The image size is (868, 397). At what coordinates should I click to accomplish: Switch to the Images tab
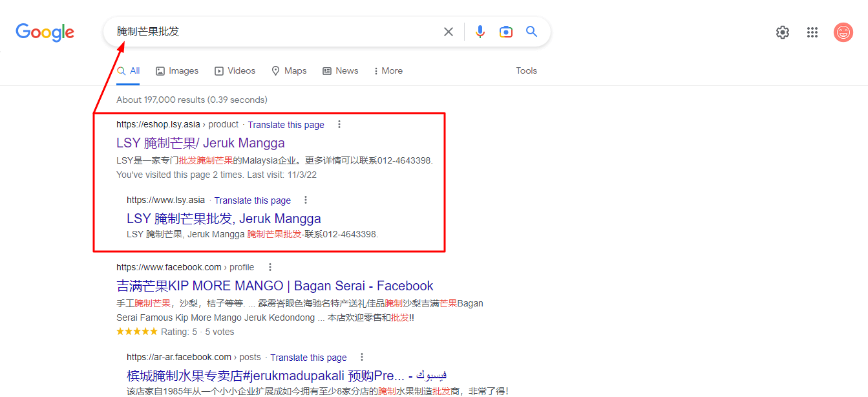pyautogui.click(x=177, y=71)
